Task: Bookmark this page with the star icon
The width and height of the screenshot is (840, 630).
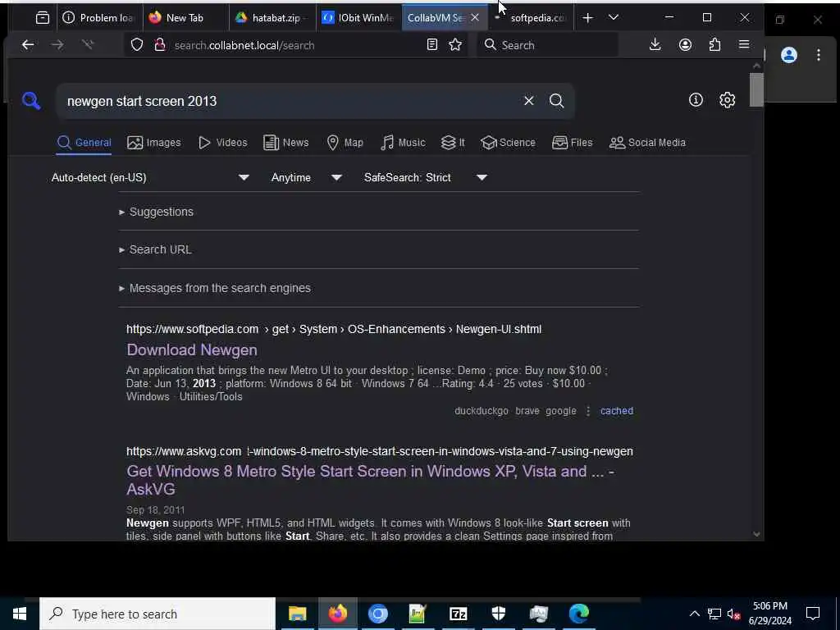Action: click(455, 45)
